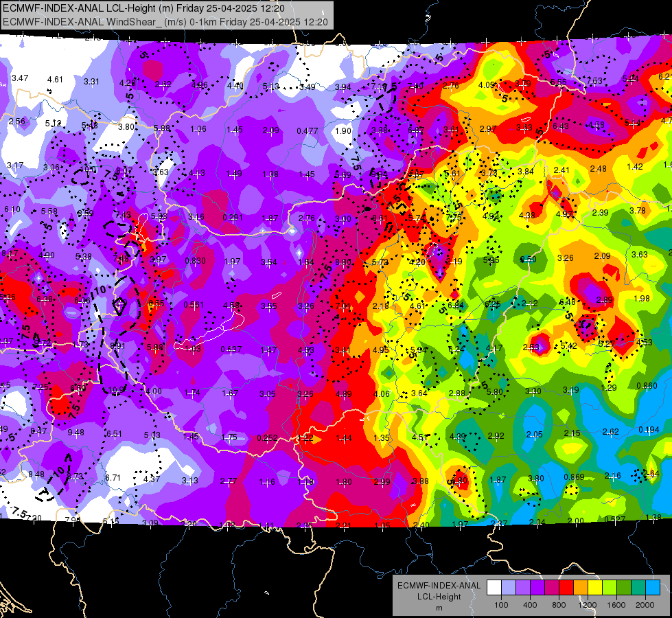Click the wind shear value 6.71
Screen dimensions: 672x618
click(x=113, y=477)
